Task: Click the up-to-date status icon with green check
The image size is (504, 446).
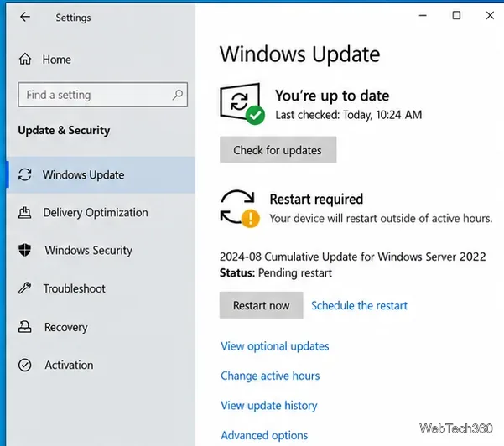Action: coord(242,103)
